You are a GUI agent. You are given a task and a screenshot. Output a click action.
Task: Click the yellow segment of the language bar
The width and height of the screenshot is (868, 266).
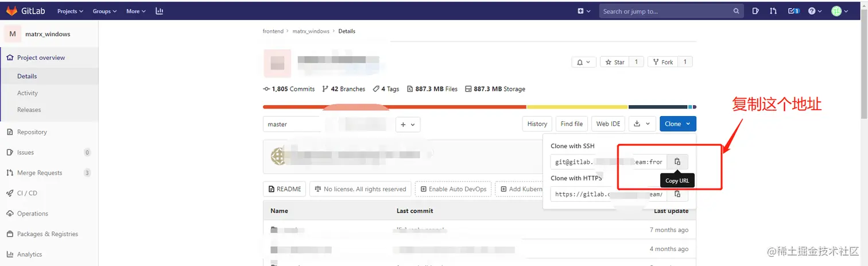(x=578, y=107)
